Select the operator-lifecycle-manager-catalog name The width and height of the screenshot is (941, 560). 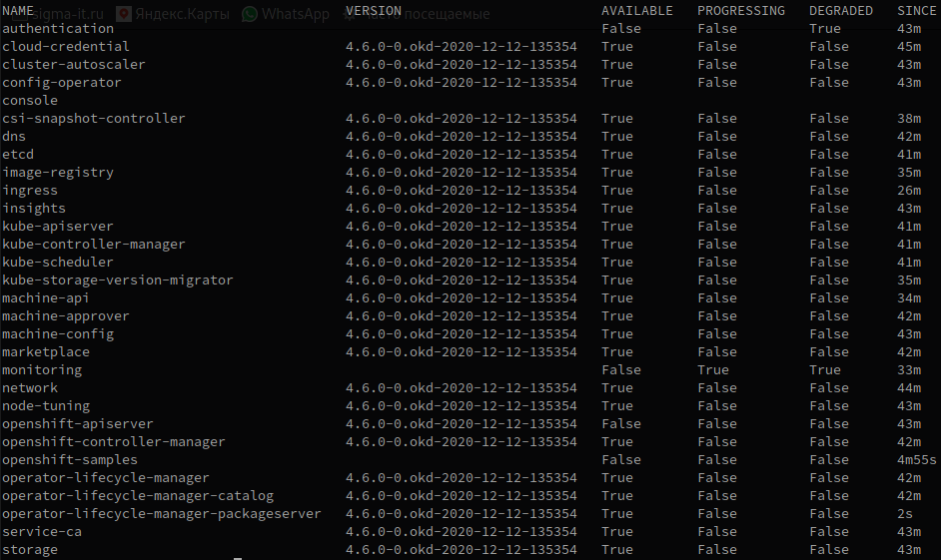point(138,496)
